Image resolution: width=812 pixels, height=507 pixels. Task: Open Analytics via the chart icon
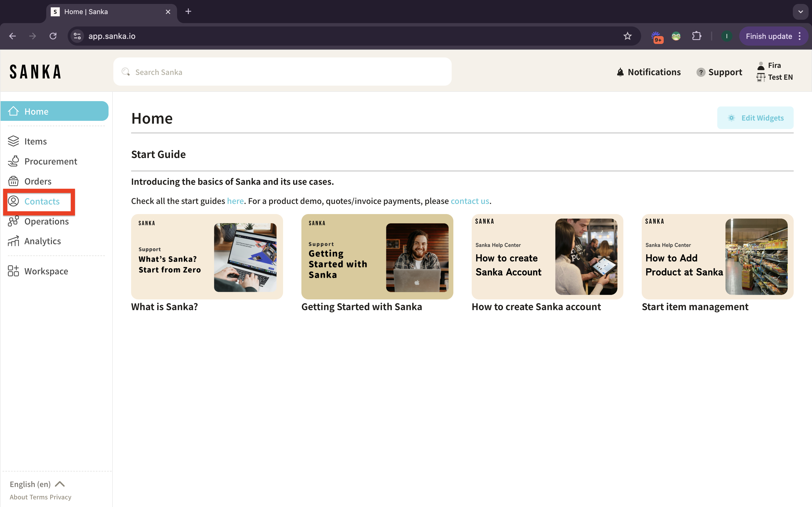click(x=14, y=241)
